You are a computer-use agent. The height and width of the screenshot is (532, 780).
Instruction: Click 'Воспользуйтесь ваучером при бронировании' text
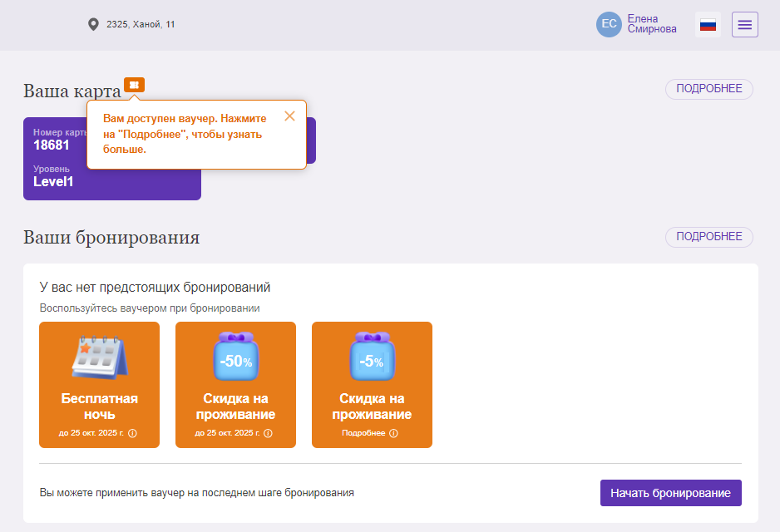point(150,308)
